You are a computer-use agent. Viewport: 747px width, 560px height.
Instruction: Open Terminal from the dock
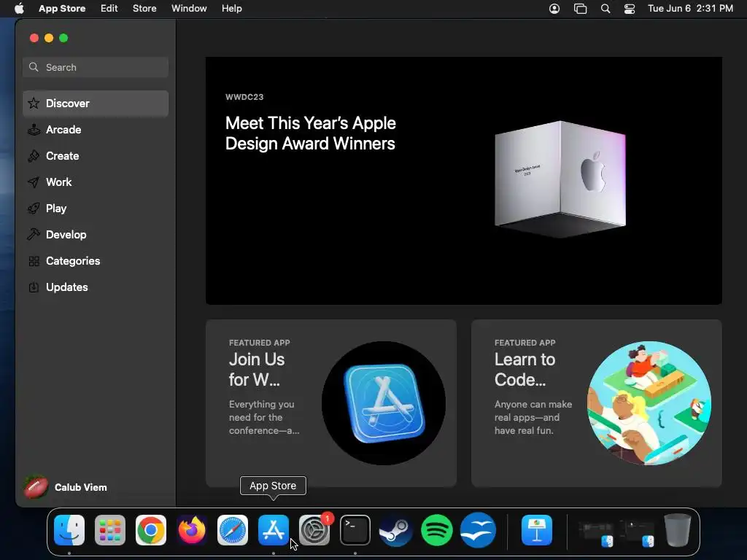click(x=355, y=530)
